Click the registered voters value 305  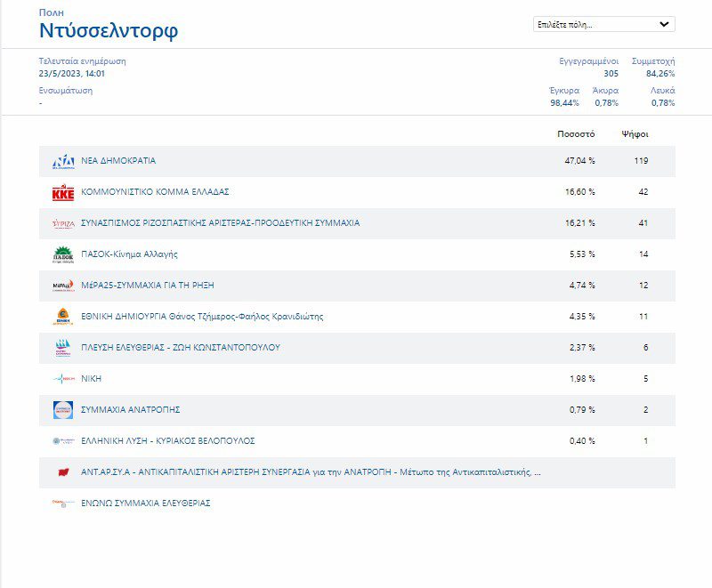pos(611,74)
